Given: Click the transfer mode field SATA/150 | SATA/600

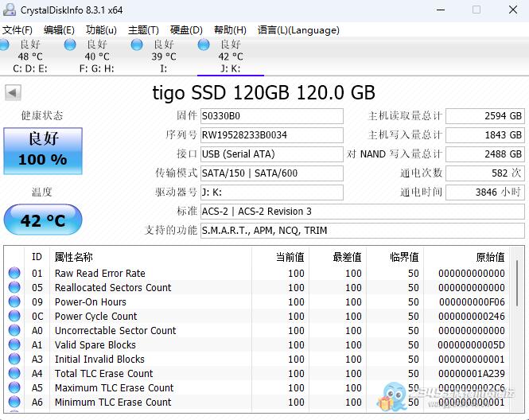Looking at the screenshot, I should coord(272,173).
